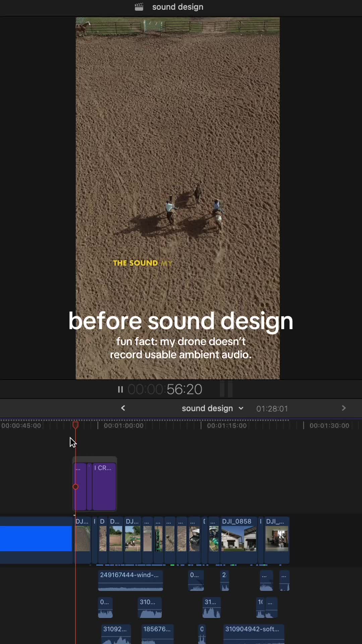Select the DJI_0858 video clip
The image size is (362, 644).
tap(239, 540)
